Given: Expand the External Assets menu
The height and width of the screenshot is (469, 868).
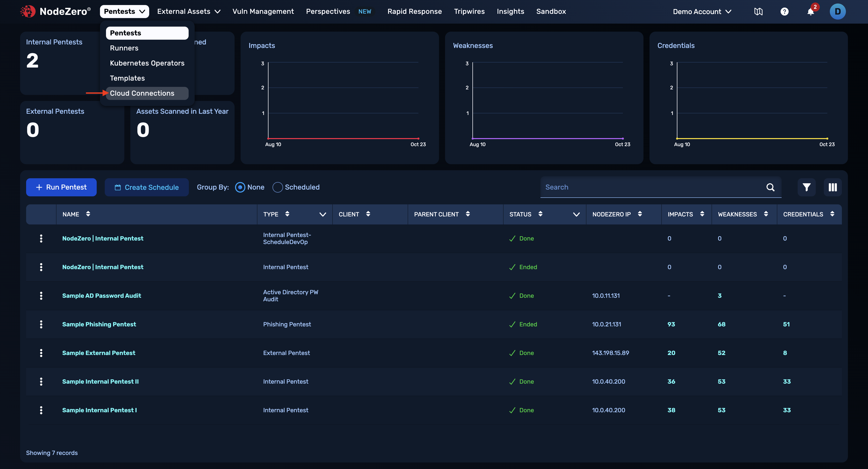Looking at the screenshot, I should click(189, 12).
